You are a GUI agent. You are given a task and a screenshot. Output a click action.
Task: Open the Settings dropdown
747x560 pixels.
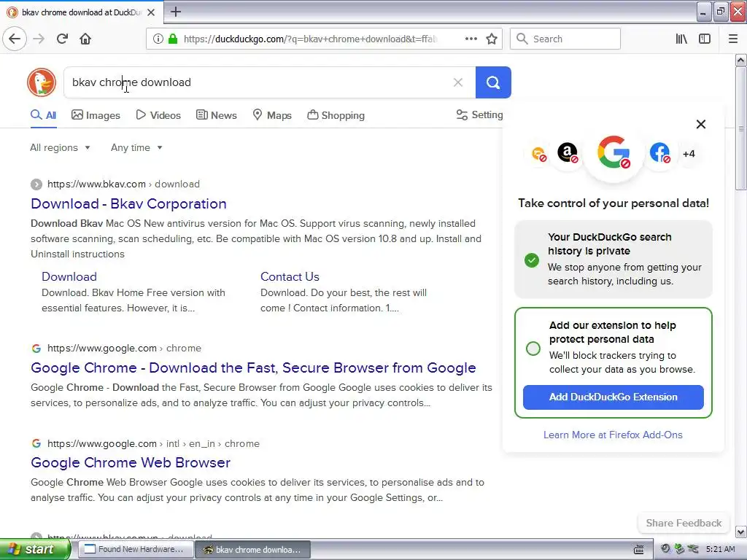click(x=480, y=114)
